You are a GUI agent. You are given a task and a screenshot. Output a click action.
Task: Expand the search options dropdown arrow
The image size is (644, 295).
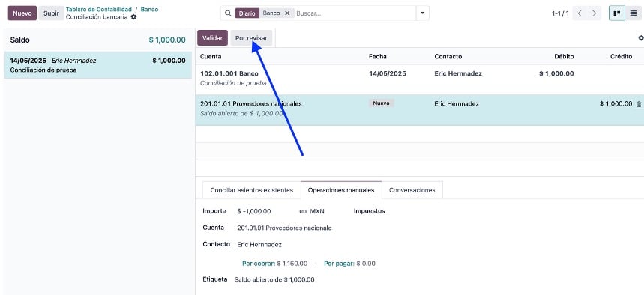pos(423,13)
